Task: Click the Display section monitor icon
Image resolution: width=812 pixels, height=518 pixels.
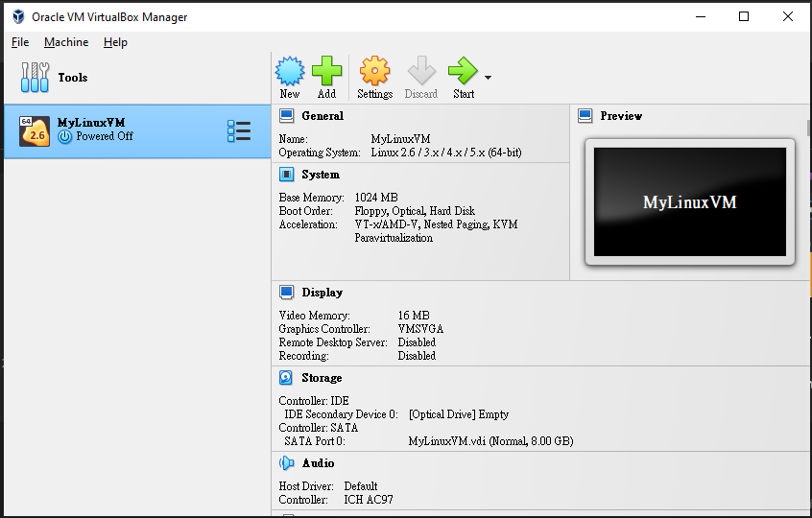Action: 286,293
